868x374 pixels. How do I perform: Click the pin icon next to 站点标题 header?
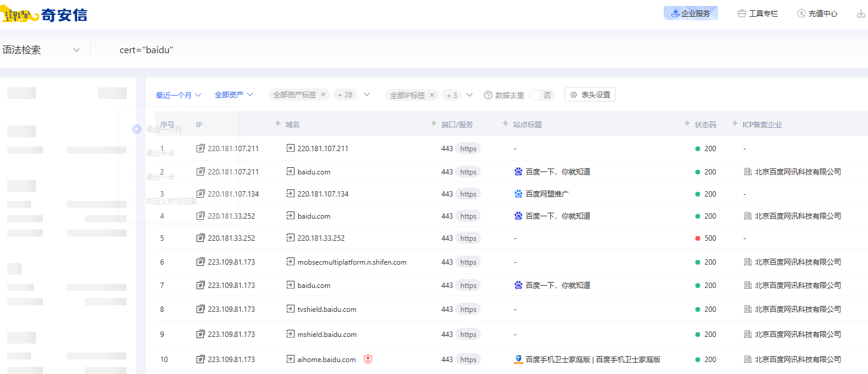click(x=505, y=124)
